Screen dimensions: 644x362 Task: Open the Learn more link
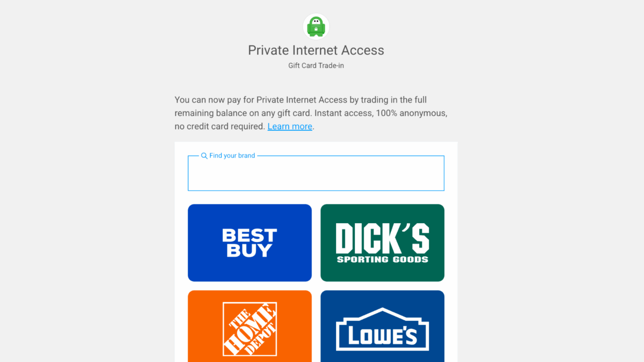click(x=290, y=127)
